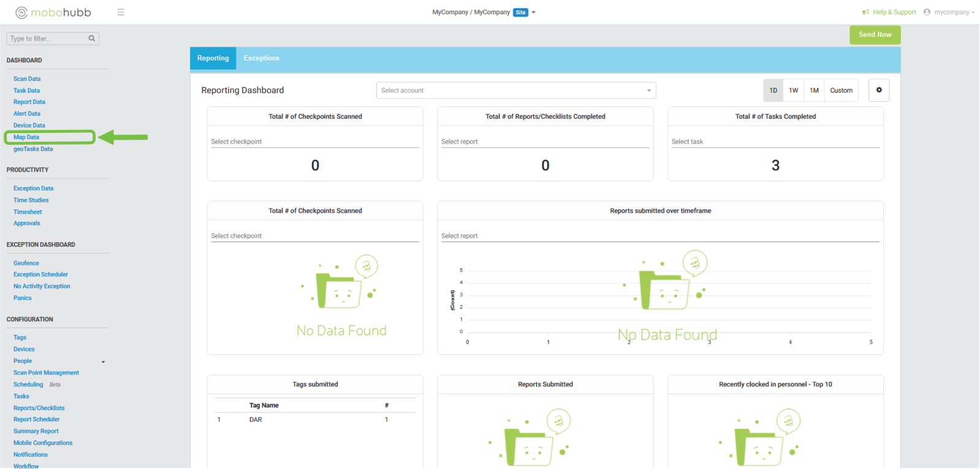Switch to the Exceptions tab
The image size is (980, 469).
262,58
